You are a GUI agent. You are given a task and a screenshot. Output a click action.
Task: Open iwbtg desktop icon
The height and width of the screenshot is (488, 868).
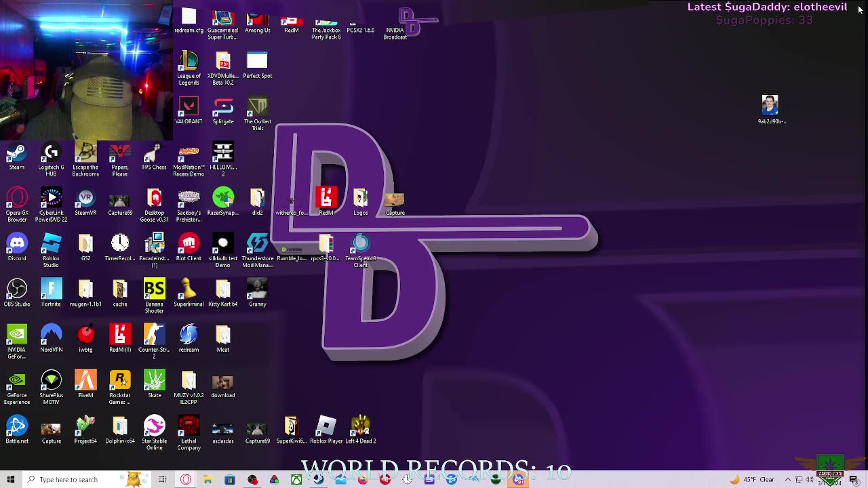coord(85,339)
